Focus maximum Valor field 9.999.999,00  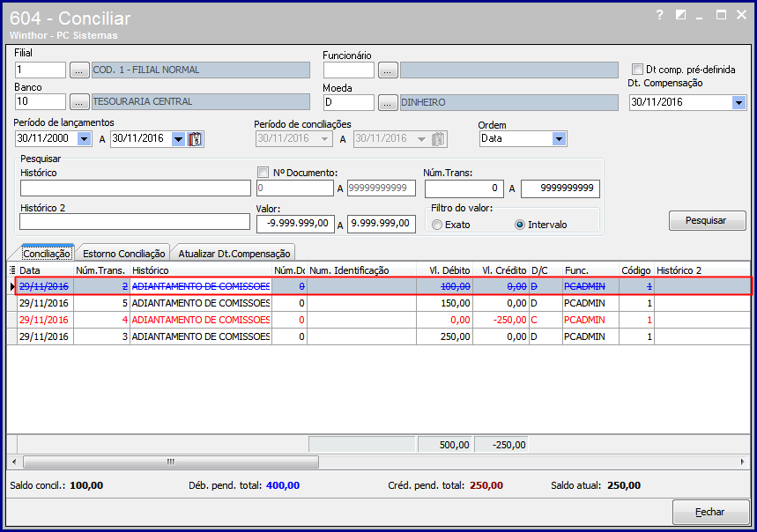pos(382,224)
